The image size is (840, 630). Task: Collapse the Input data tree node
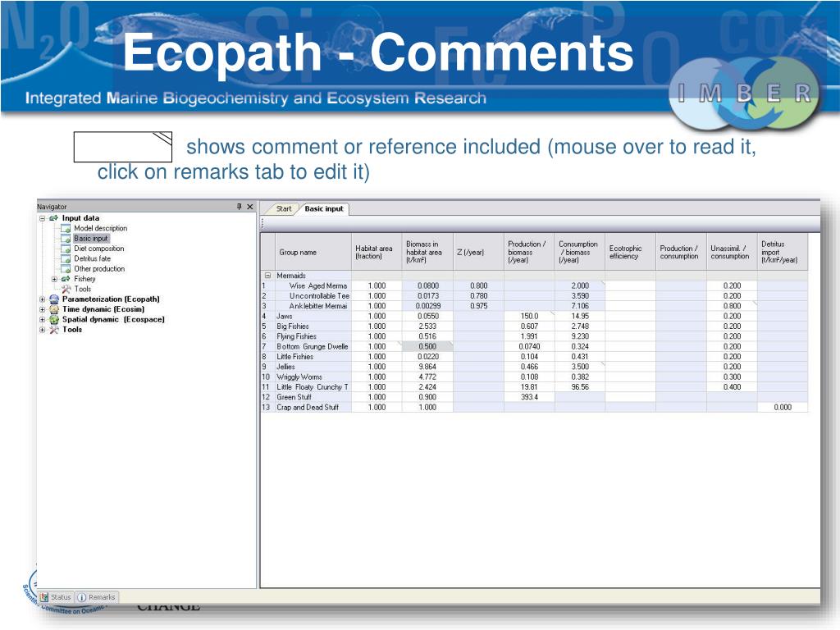point(42,218)
